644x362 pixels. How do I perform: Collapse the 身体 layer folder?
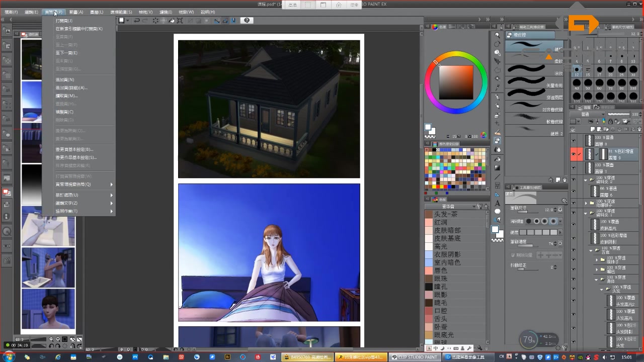597,280
